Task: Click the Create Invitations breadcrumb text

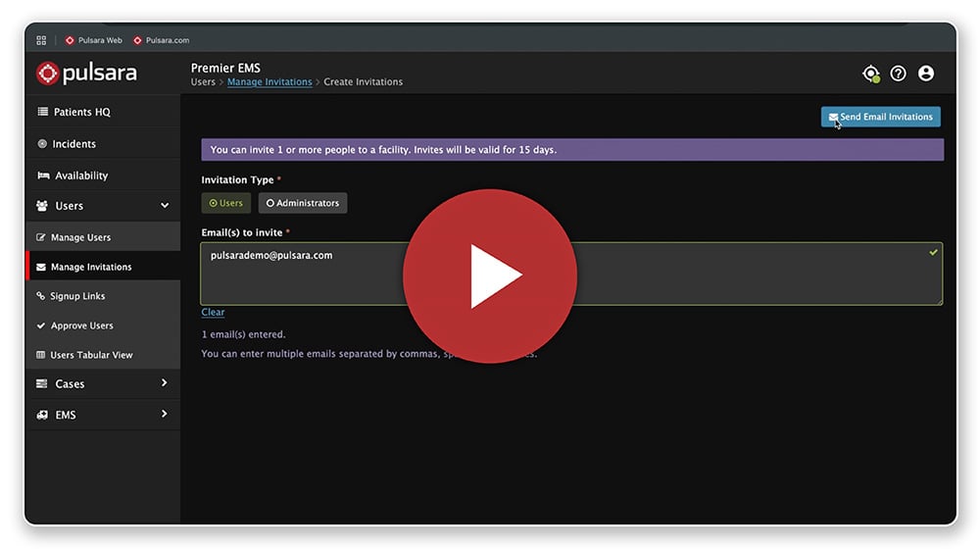Action: point(364,82)
